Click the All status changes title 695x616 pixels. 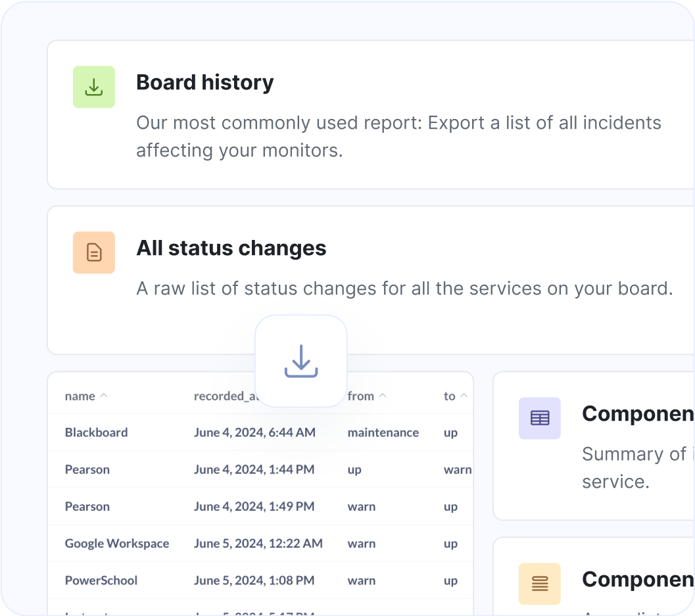[x=231, y=248]
